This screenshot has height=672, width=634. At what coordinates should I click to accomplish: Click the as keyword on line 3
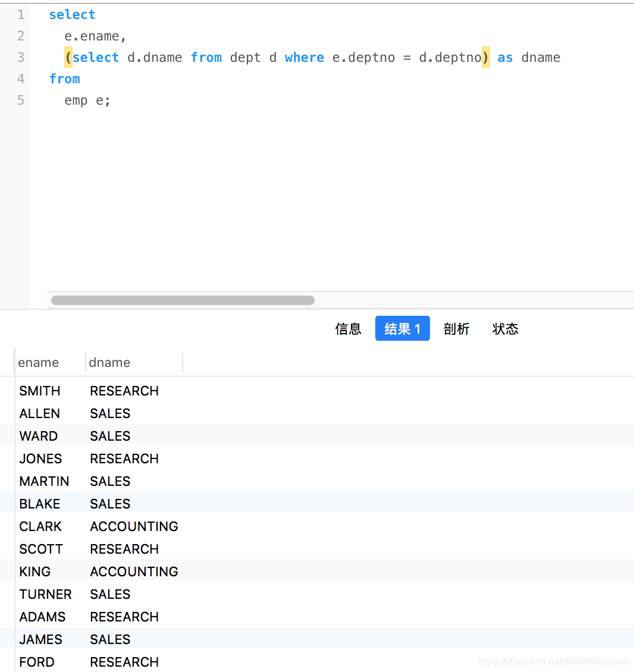click(505, 58)
